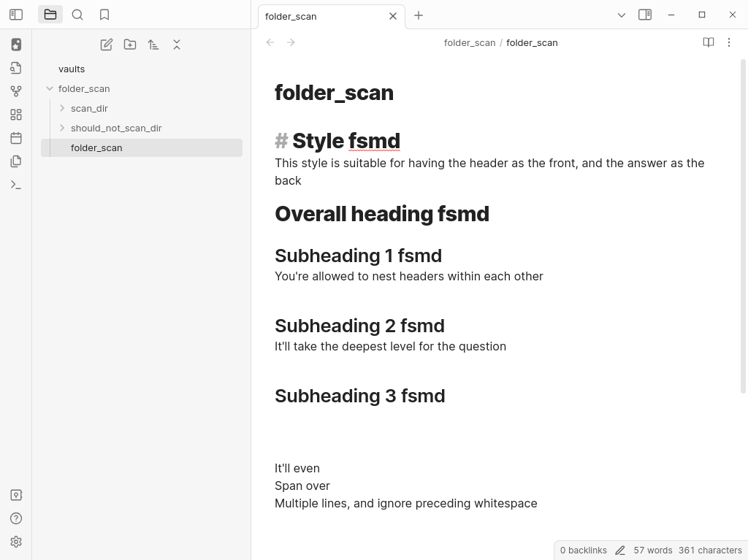Switch to reading view book icon
This screenshot has width=748, height=560.
[x=708, y=42]
